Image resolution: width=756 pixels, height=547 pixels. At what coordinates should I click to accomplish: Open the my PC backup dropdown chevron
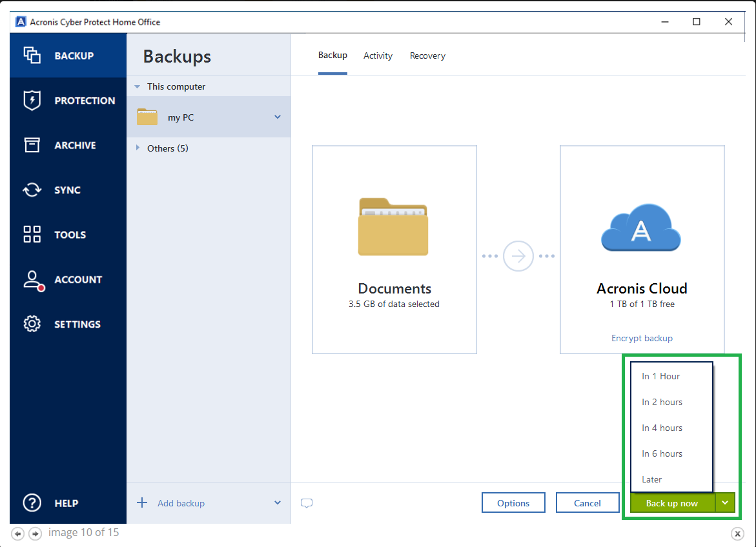tap(278, 117)
